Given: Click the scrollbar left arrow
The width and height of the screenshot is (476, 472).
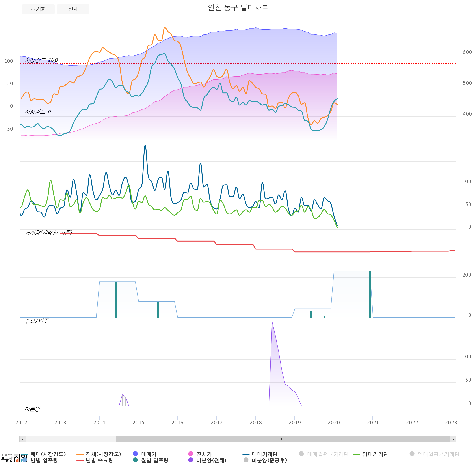Looking at the screenshot, I should pos(23,439).
